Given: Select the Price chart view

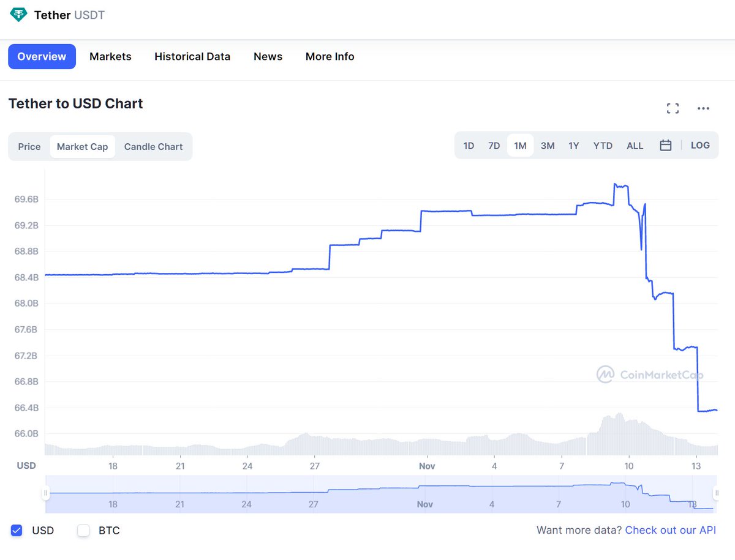Looking at the screenshot, I should point(29,147).
